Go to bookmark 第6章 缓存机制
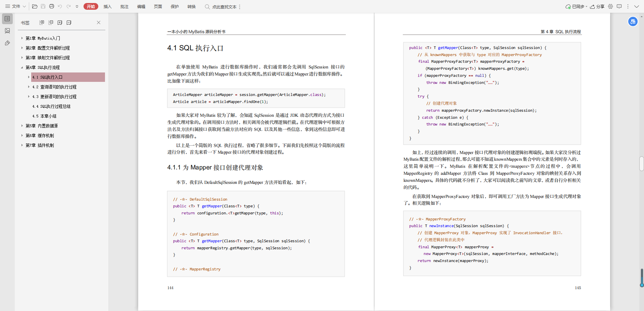The height and width of the screenshot is (311, 644). 40,136
